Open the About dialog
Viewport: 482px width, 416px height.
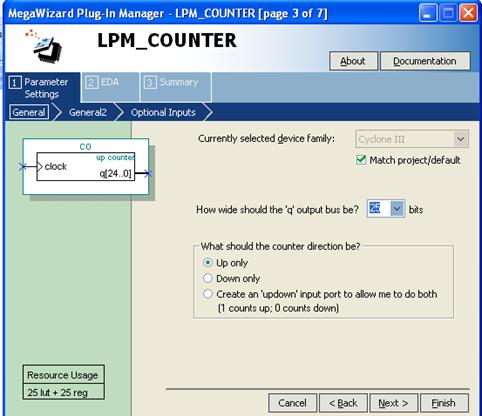[x=353, y=61]
